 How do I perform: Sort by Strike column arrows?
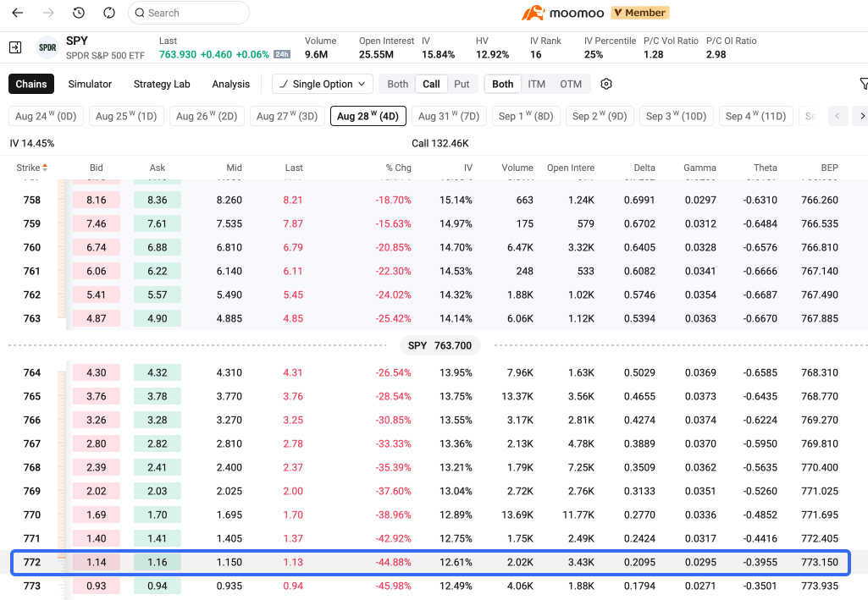coord(45,168)
